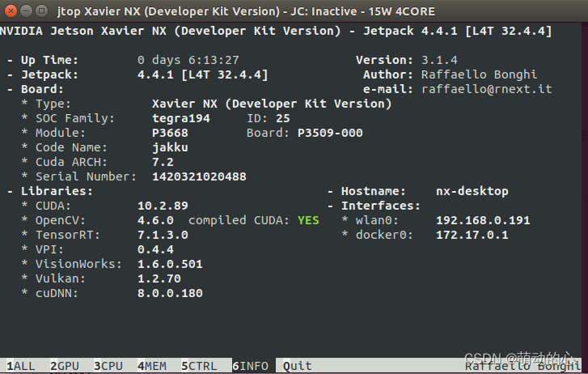The width and height of the screenshot is (588, 374).
Task: Click the green YES for compiled CUDA
Action: (308, 220)
